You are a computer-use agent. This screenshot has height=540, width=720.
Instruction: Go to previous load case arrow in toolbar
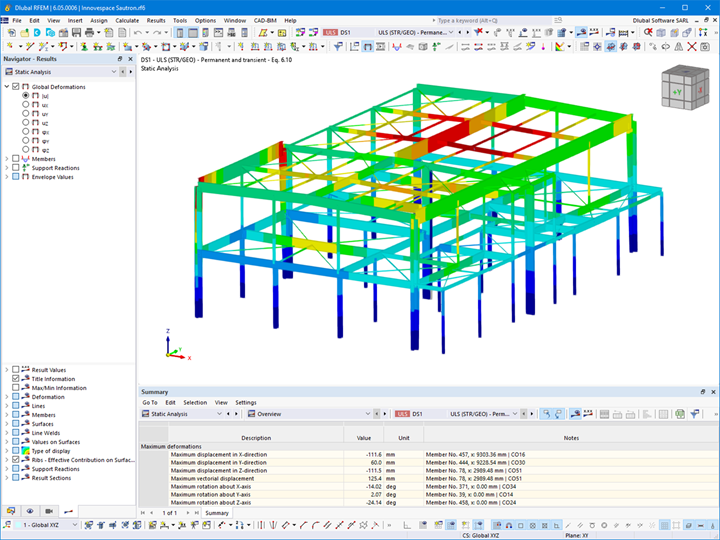[x=460, y=33]
